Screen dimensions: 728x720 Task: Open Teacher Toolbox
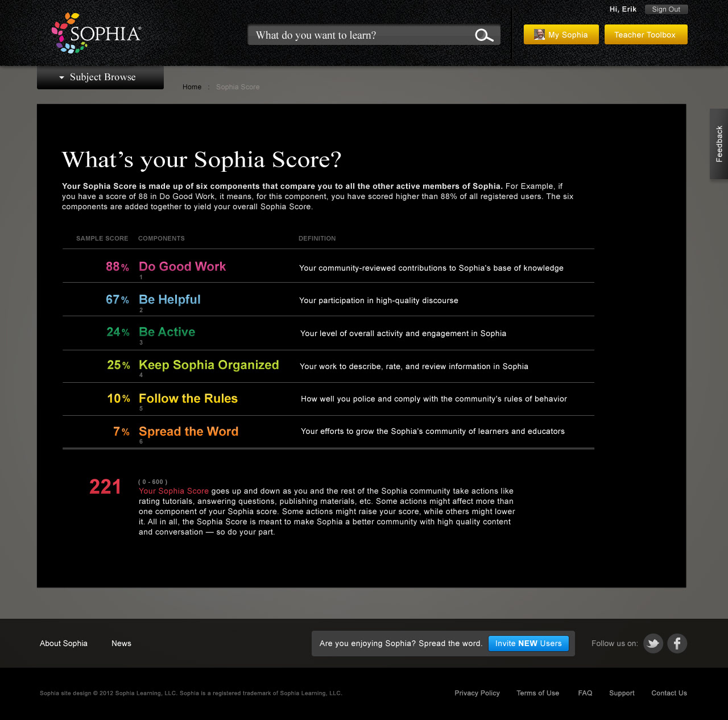pyautogui.click(x=646, y=35)
